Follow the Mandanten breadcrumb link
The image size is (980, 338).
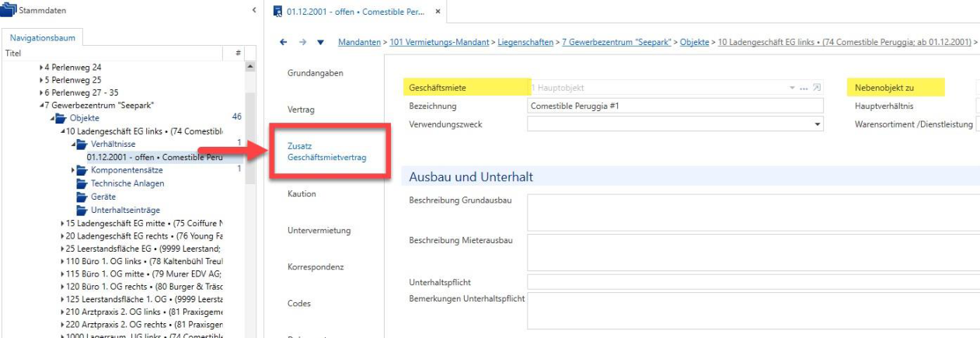(361, 41)
